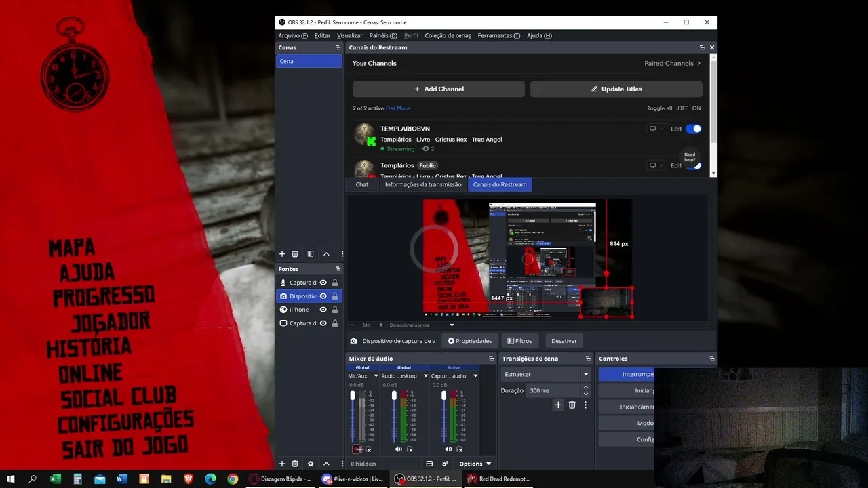Toggle the TEMPLARIOSVN channel switch off
The height and width of the screenshot is (488, 868).
point(693,129)
